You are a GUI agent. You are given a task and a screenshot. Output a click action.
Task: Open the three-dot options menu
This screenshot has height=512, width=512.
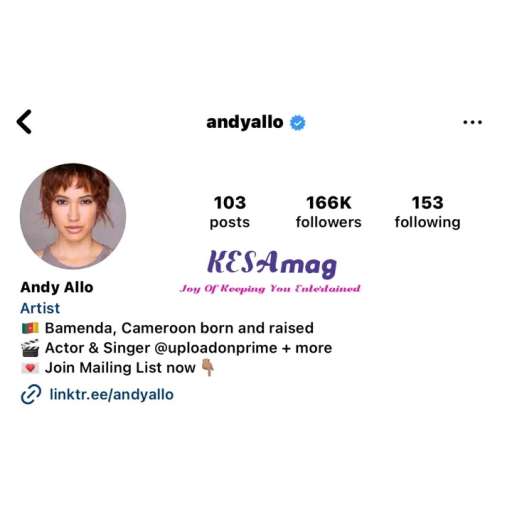tap(472, 122)
